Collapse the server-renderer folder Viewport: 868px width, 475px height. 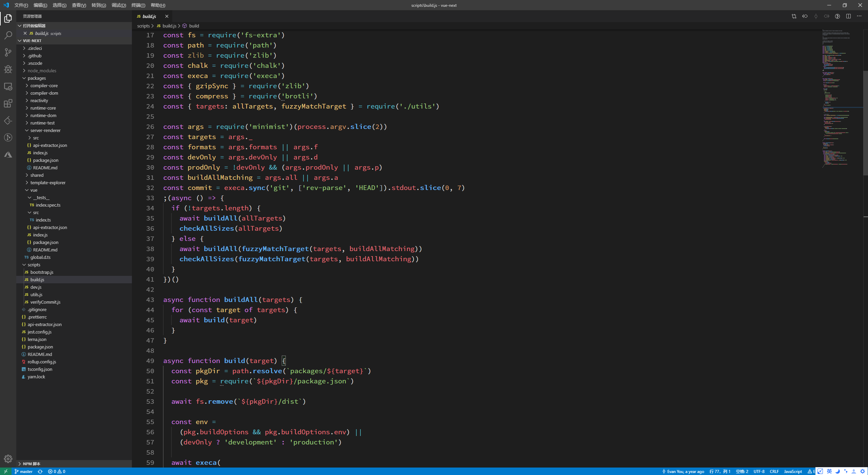(x=45, y=130)
